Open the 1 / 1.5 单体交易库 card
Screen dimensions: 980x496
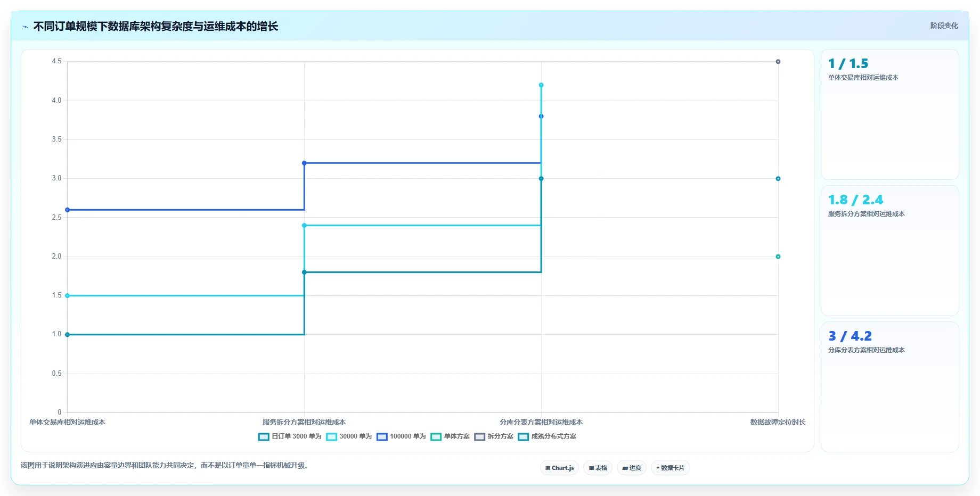click(x=889, y=114)
